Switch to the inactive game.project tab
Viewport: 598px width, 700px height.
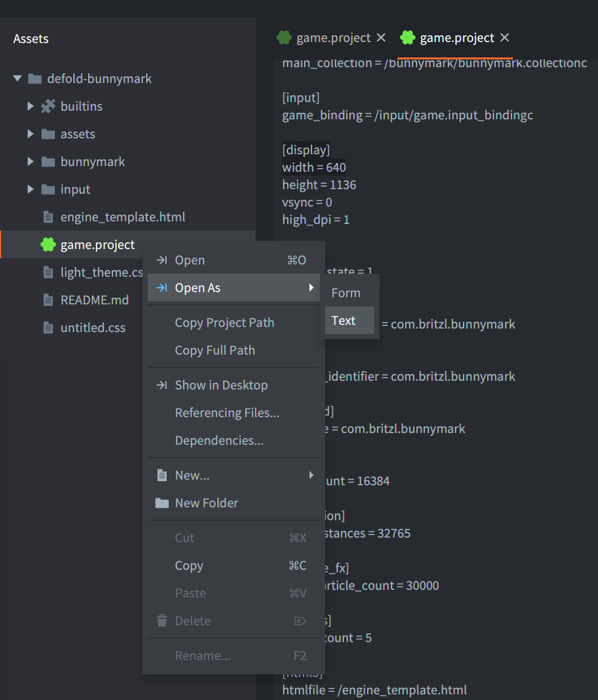coord(332,38)
